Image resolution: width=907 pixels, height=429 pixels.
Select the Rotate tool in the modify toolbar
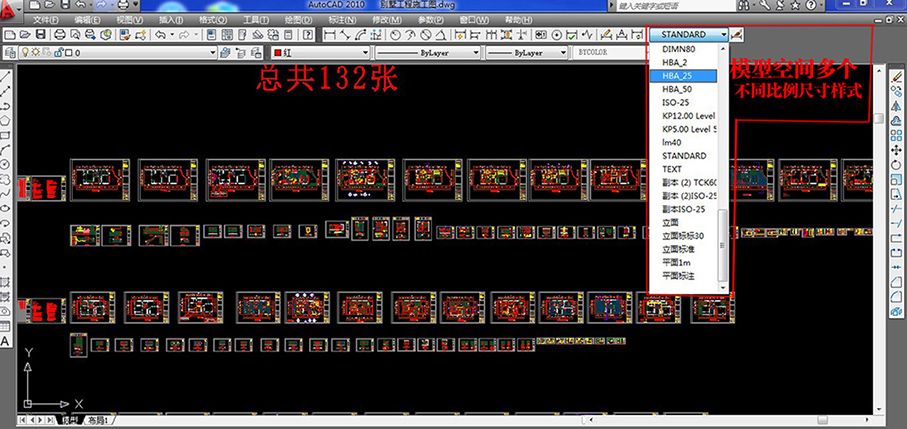pyautogui.click(x=896, y=165)
